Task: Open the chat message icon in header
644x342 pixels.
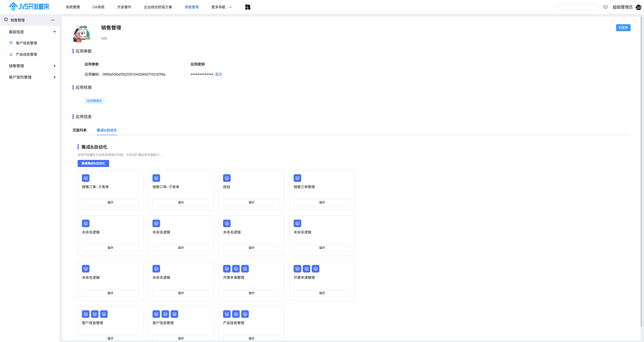Action: click(x=605, y=7)
